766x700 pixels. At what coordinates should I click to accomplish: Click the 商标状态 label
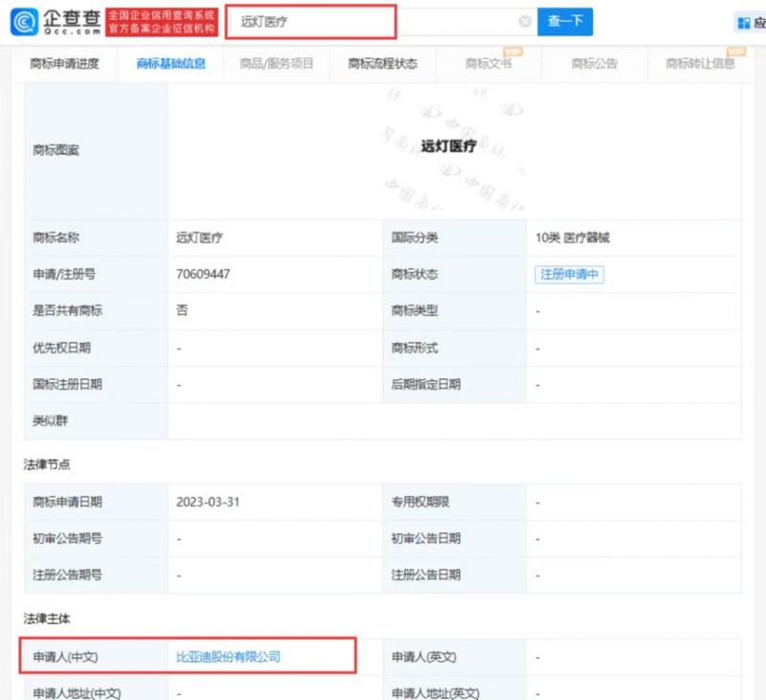click(x=415, y=274)
